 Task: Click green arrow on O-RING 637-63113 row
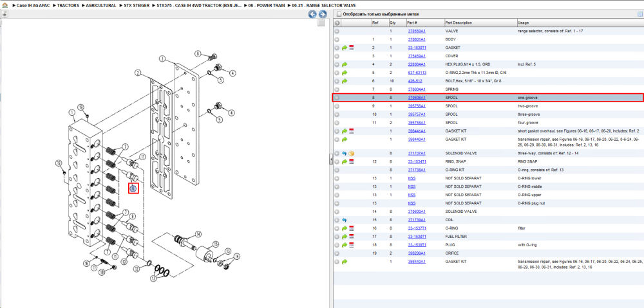[x=344, y=73]
